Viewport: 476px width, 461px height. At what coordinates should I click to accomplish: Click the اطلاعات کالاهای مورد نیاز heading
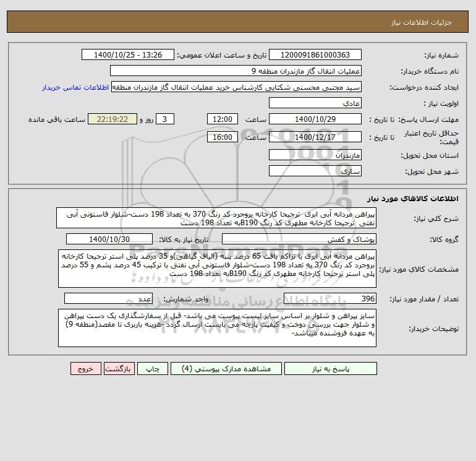click(x=413, y=199)
